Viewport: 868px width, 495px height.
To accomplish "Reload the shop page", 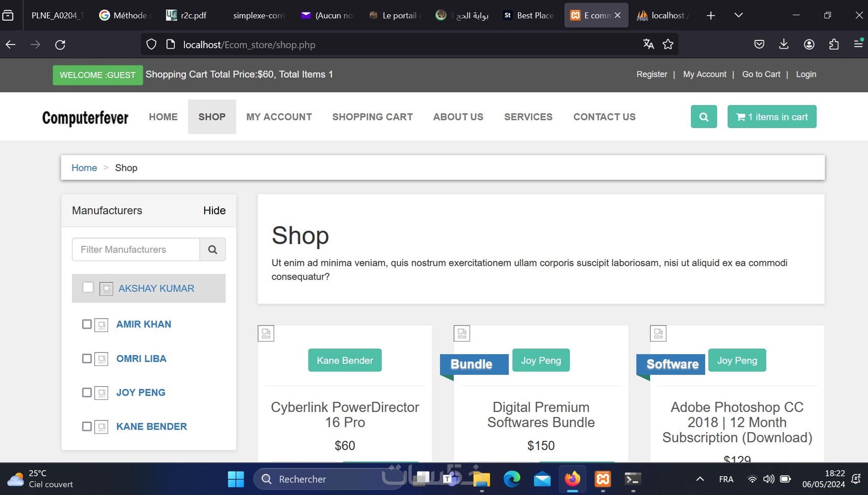I will point(60,45).
